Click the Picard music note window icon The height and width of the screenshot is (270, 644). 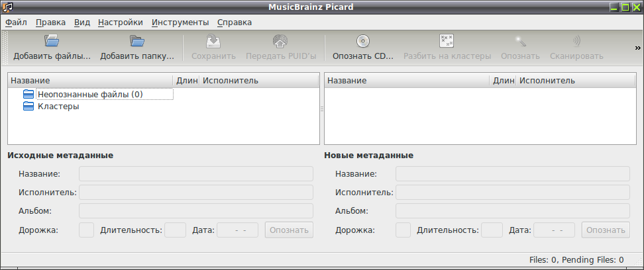point(7,7)
